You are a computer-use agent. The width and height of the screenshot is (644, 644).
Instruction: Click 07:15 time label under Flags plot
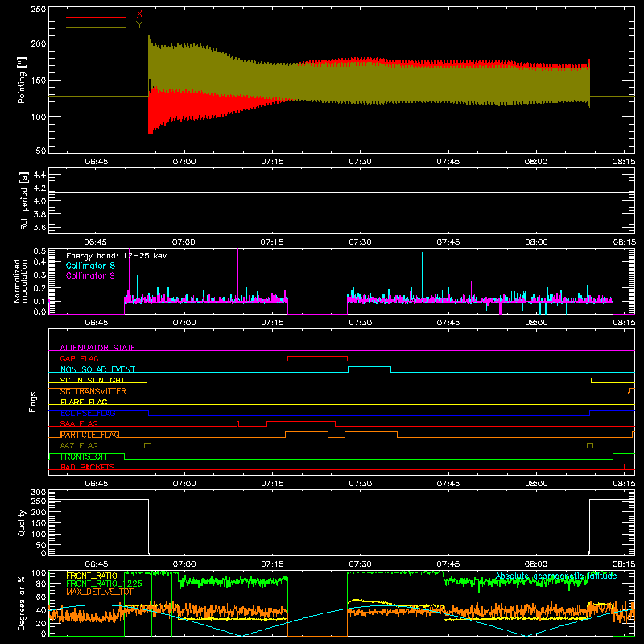(272, 484)
